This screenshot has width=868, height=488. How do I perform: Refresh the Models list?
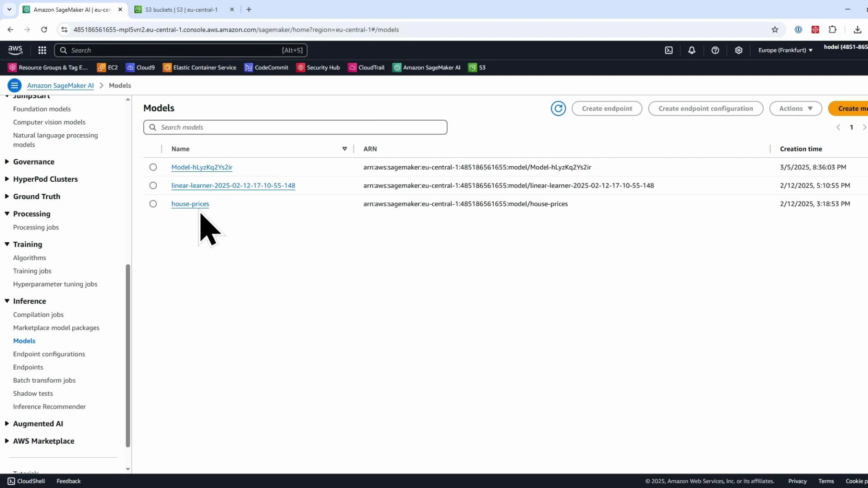tap(558, 108)
